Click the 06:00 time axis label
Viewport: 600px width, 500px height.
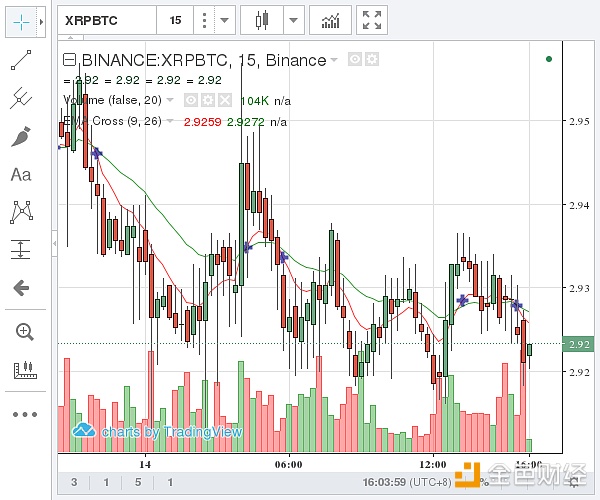tap(289, 464)
